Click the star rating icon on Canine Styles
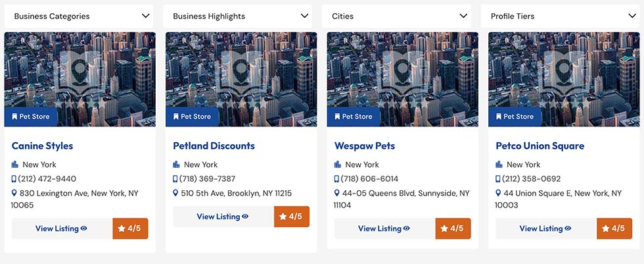 click(x=122, y=228)
